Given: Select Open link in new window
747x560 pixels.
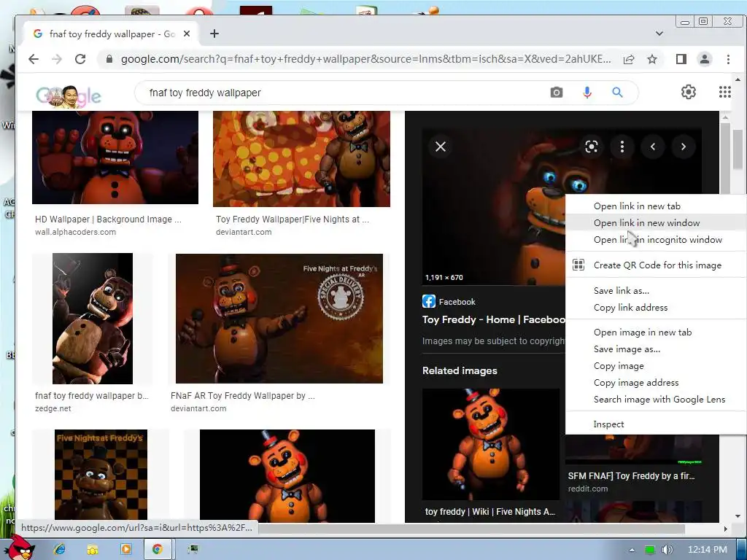Looking at the screenshot, I should (x=656, y=223).
